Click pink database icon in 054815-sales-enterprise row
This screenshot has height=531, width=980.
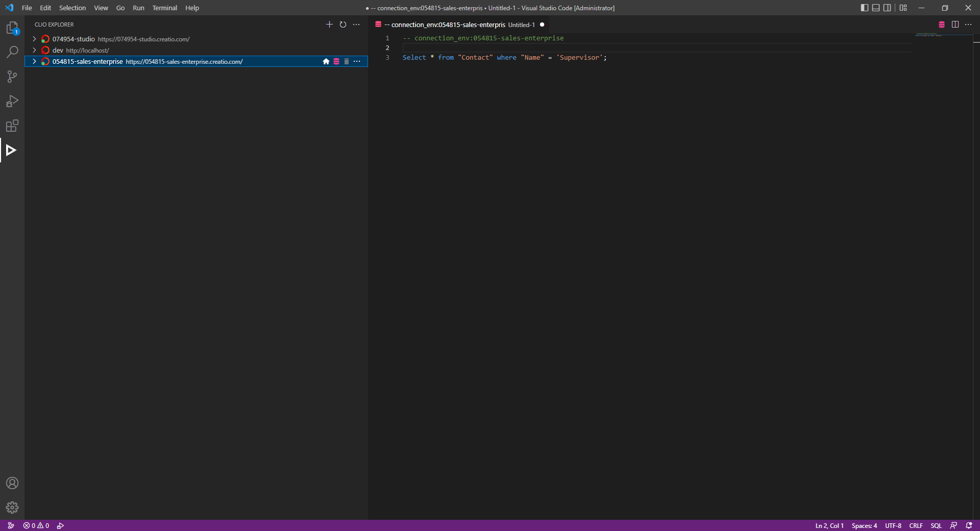point(336,62)
